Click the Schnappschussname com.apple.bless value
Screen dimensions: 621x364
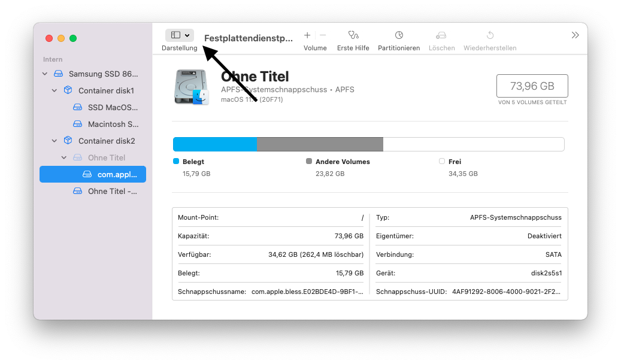(307, 292)
